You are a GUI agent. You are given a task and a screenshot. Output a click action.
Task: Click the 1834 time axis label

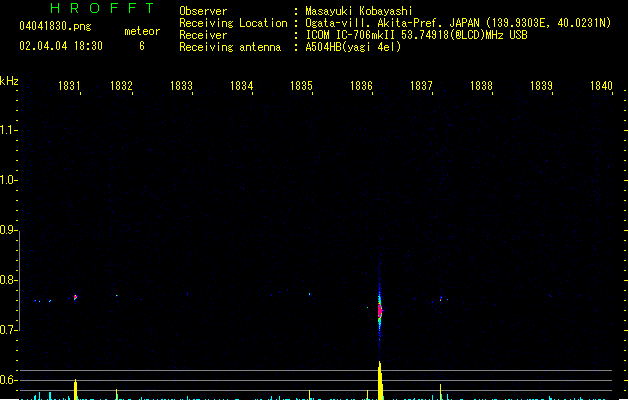pos(241,86)
